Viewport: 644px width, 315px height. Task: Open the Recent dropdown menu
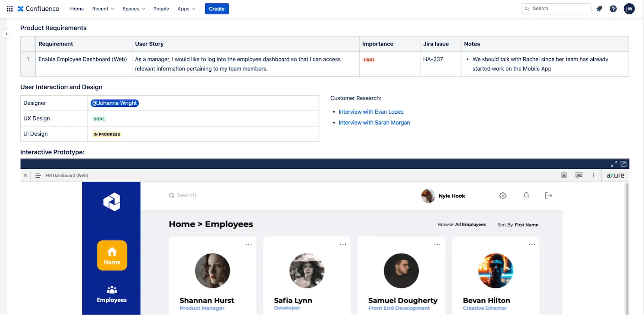pyautogui.click(x=103, y=9)
